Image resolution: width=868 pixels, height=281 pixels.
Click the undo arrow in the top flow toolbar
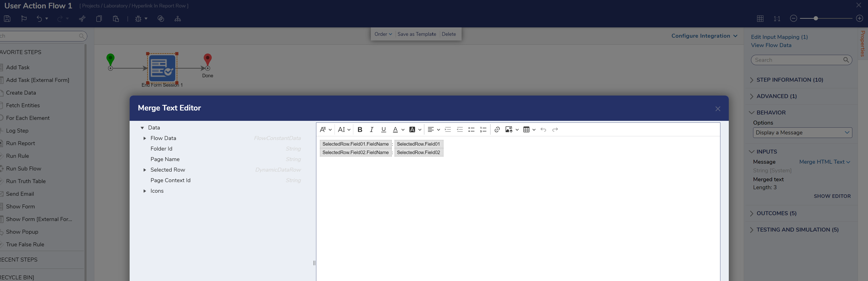[x=39, y=19]
